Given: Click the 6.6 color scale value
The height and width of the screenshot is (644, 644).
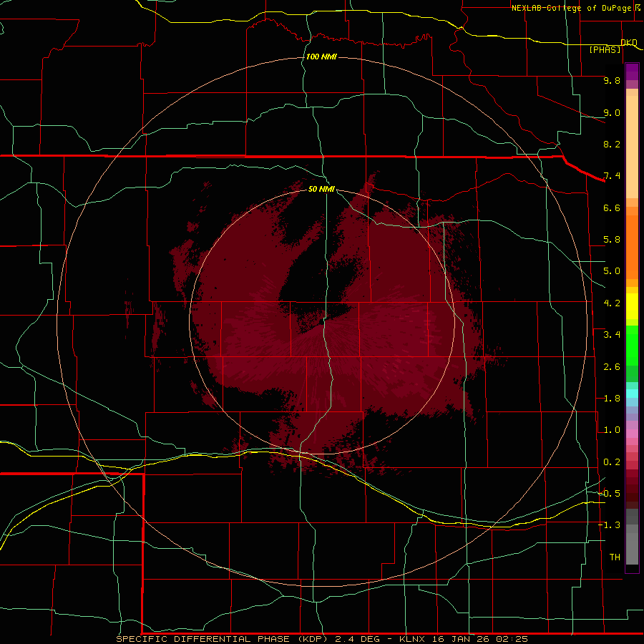Looking at the screenshot, I should 612,208.
